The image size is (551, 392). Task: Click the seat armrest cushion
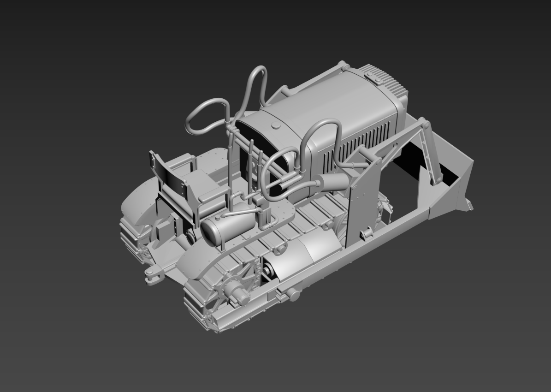pyautogui.click(x=212, y=194)
